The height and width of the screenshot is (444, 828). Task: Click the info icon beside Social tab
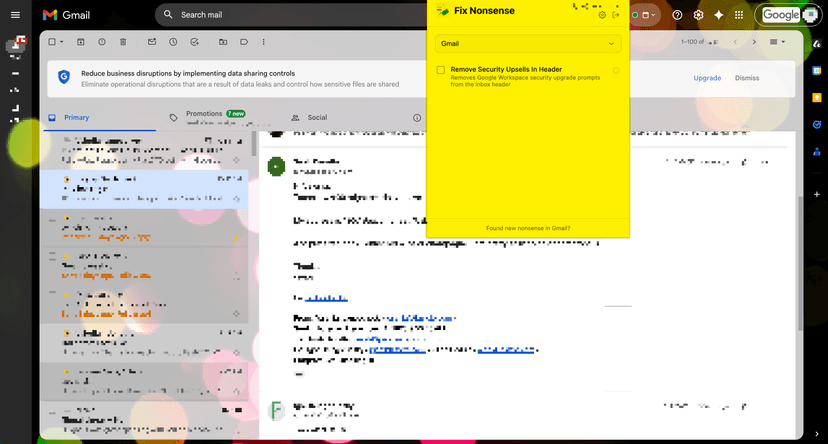coord(417,118)
